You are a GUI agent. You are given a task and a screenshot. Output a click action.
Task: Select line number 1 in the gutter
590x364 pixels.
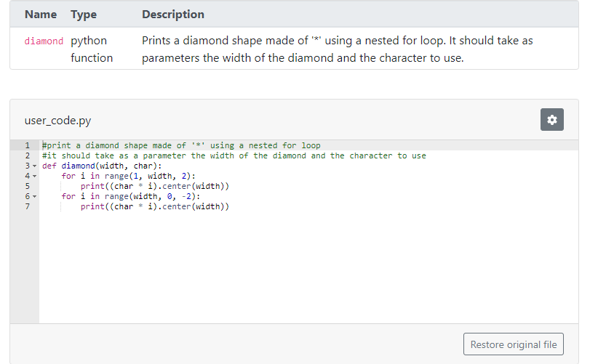click(27, 145)
